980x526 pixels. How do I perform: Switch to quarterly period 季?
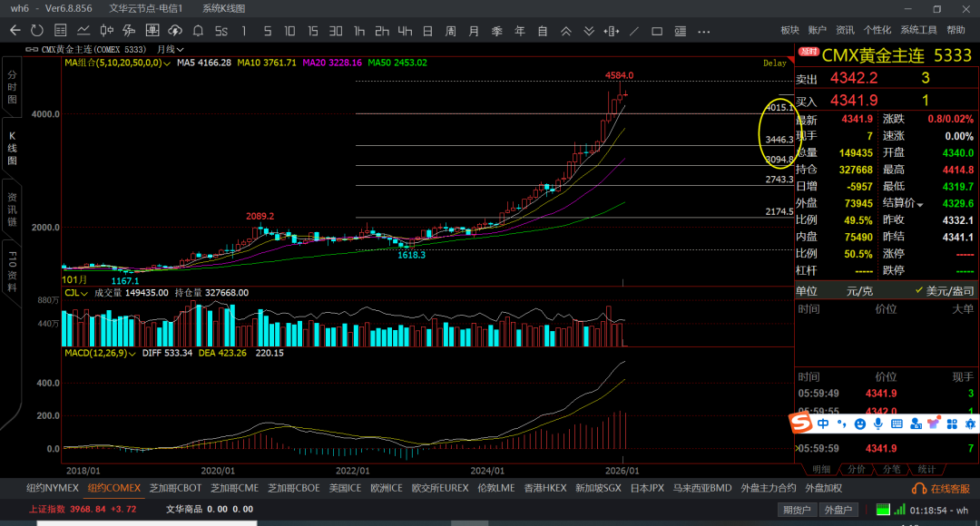pos(497,31)
